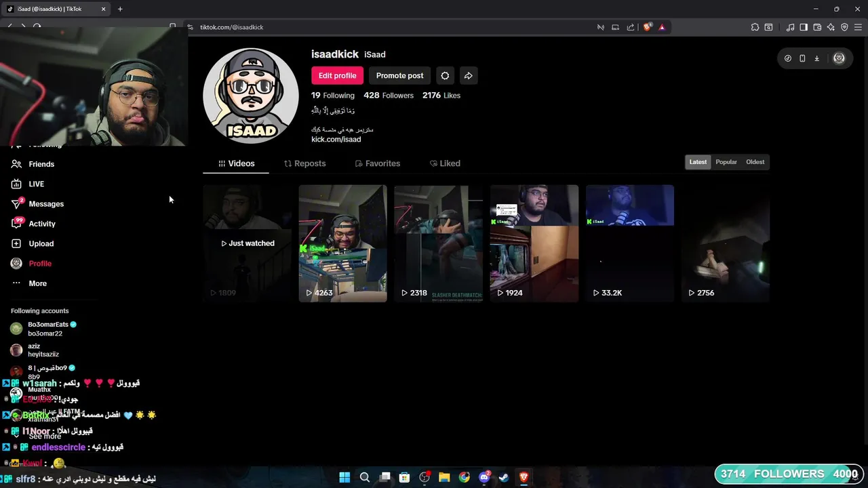Image resolution: width=868 pixels, height=488 pixels.
Task: Open the More options menu
Action: click(x=29, y=283)
